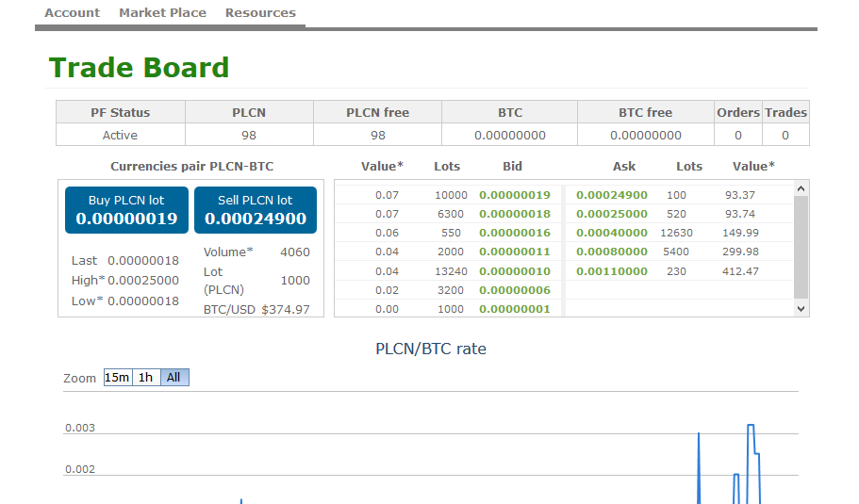Open the Market Place menu

click(x=163, y=12)
